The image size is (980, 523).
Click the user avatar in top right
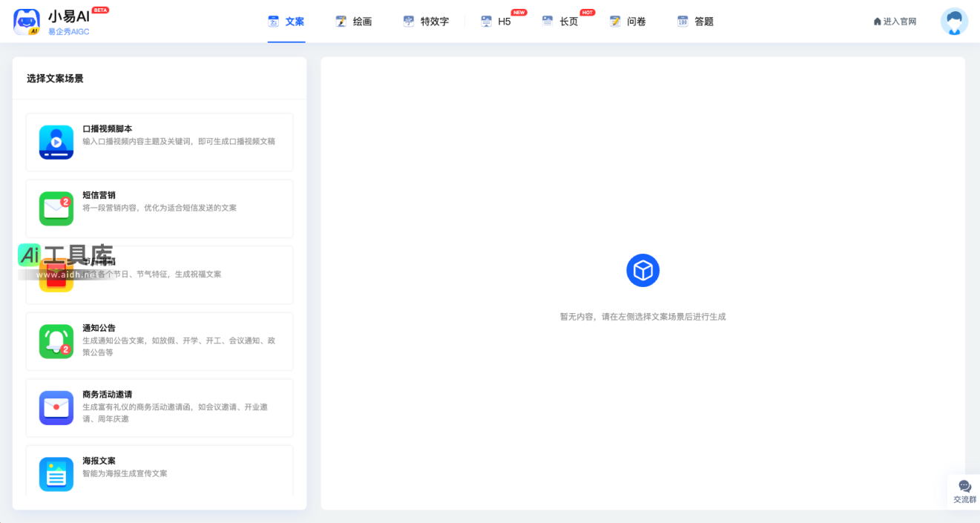954,21
